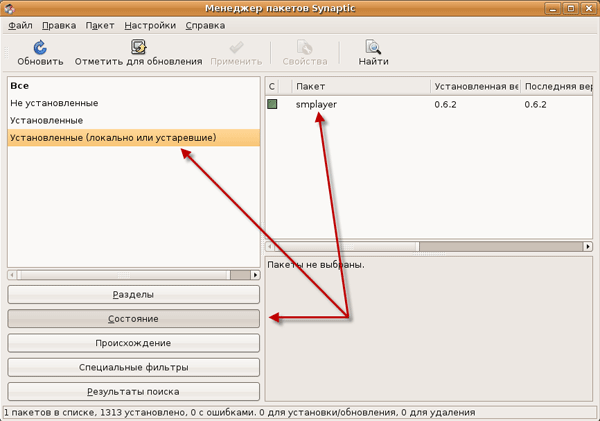
Task: Click the package list horizontal scrollbar
Action: tap(428, 244)
